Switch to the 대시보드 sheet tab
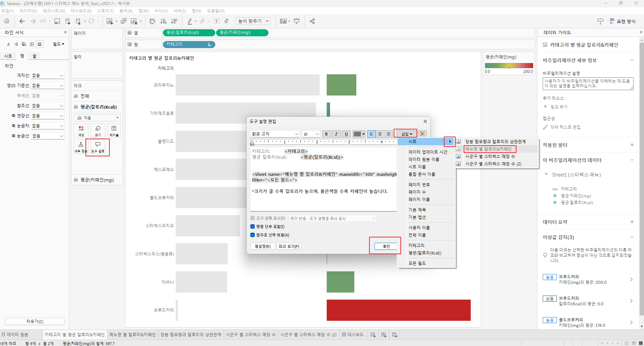Viewport: 644px width, 346px height. click(x=353, y=335)
